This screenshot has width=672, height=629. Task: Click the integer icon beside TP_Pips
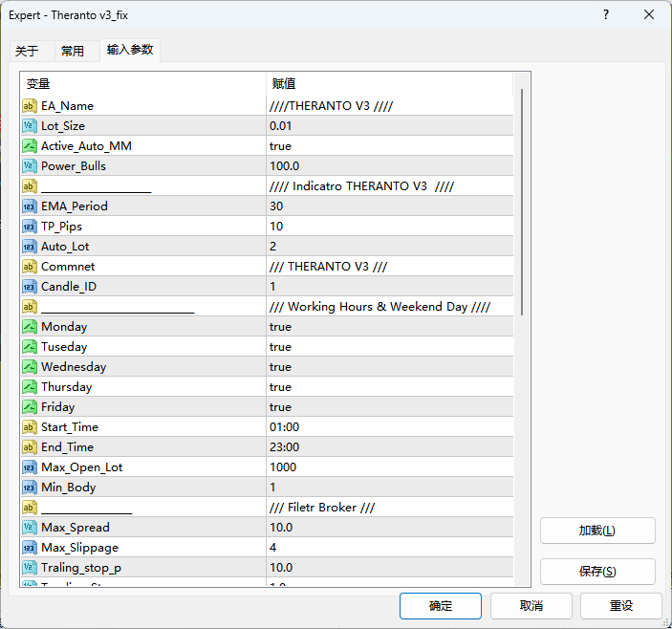tap(30, 227)
